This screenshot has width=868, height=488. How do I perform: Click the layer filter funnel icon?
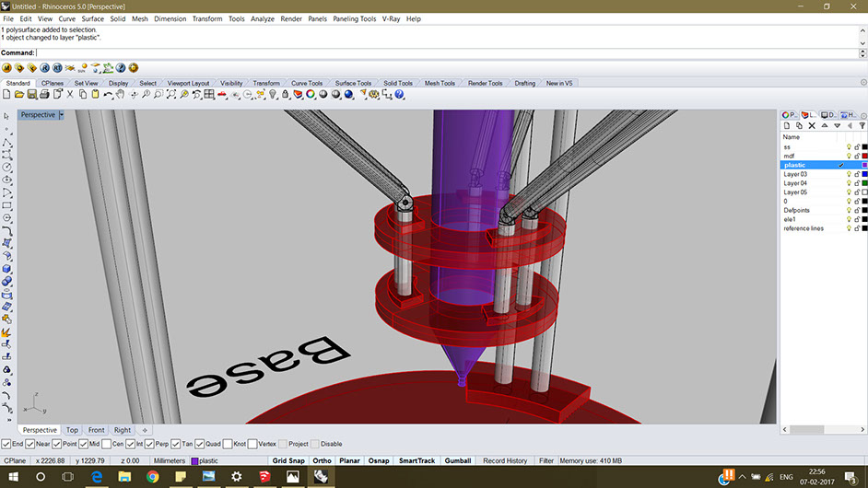pyautogui.click(x=862, y=125)
